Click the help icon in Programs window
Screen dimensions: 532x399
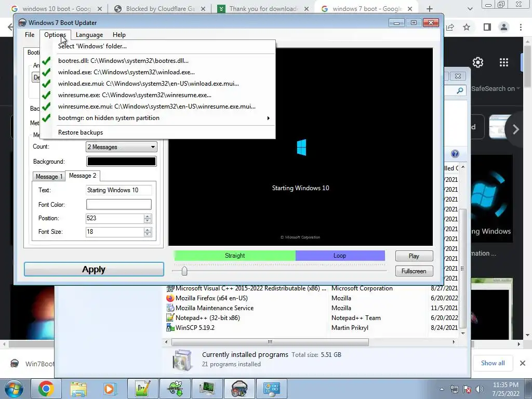point(455,154)
